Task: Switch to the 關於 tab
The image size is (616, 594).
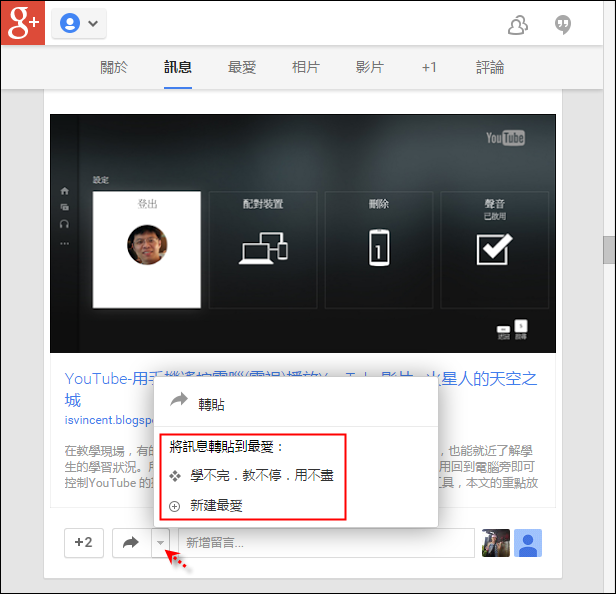Action: 114,67
